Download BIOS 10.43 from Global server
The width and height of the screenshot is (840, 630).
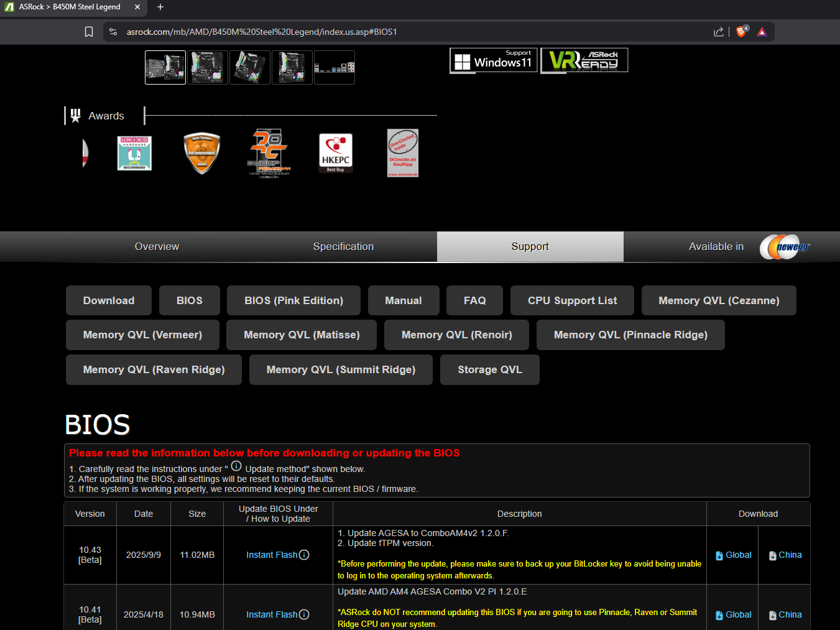pos(733,555)
